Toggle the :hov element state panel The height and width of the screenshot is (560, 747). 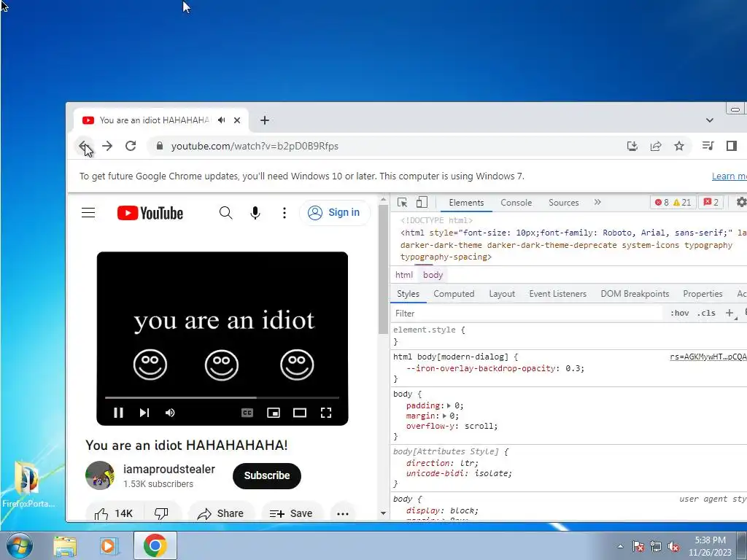point(679,314)
